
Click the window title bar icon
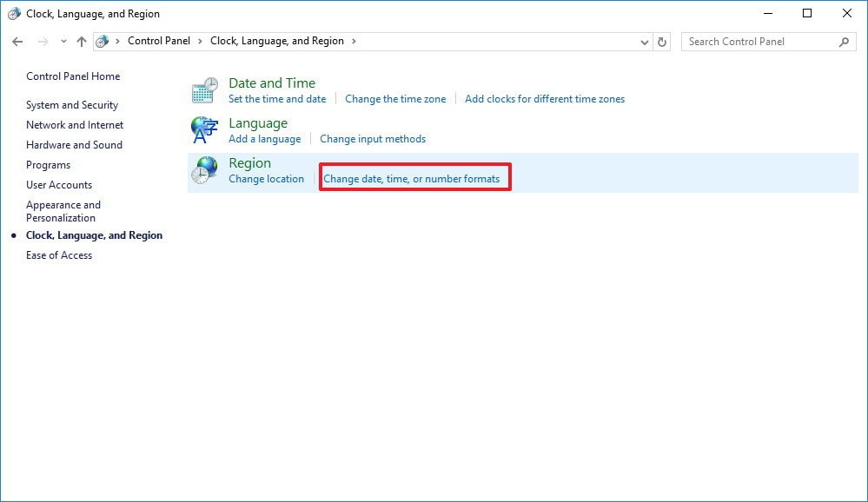[14, 14]
